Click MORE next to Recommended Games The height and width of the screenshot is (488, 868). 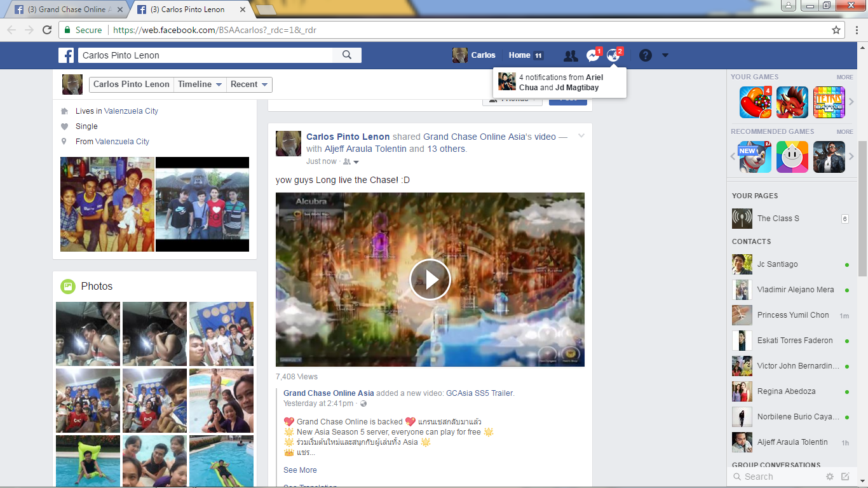(x=844, y=132)
